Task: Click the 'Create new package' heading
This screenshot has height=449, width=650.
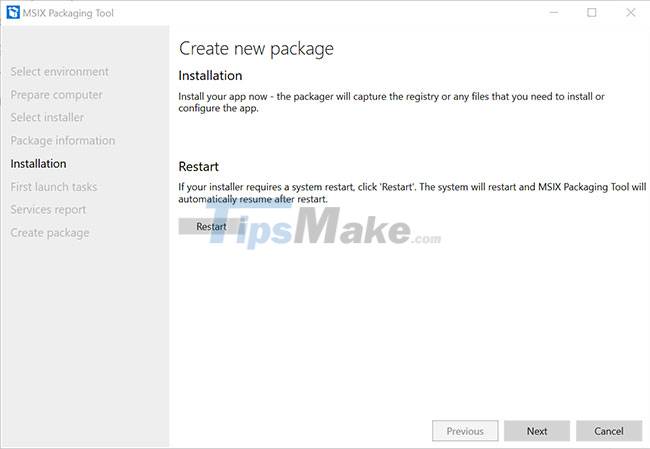Action: 256,49
